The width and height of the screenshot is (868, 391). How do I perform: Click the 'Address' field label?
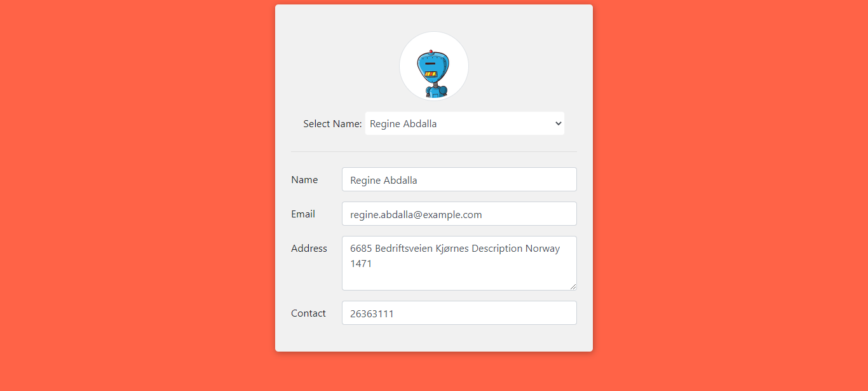[x=309, y=249]
